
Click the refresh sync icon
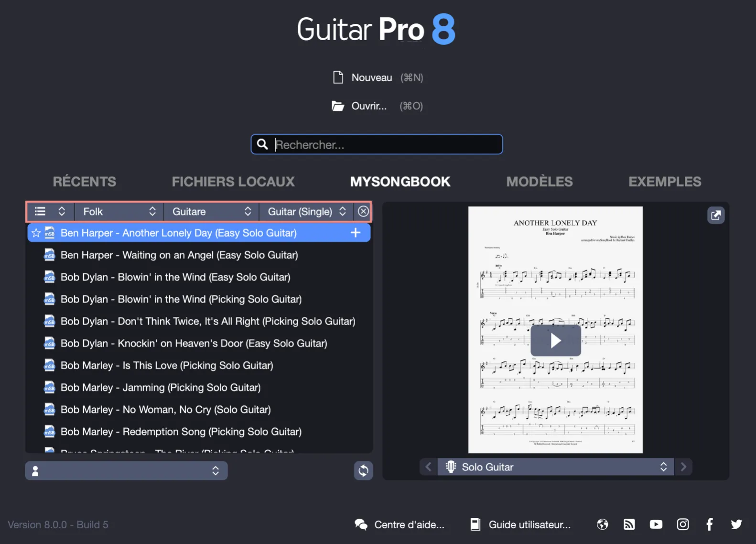(x=363, y=470)
